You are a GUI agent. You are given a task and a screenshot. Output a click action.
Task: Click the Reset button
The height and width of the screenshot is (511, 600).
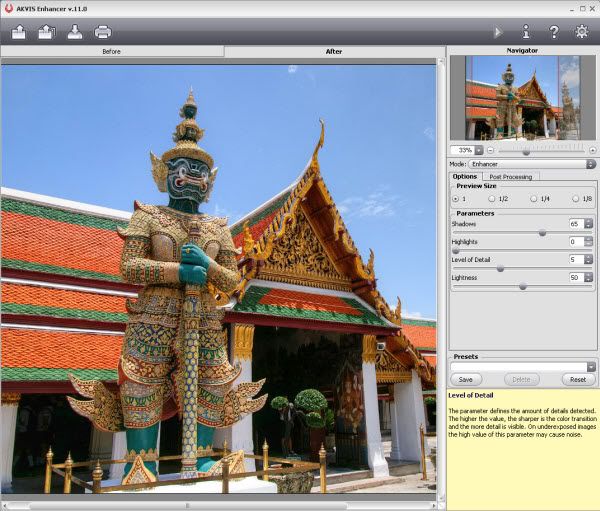pos(577,380)
